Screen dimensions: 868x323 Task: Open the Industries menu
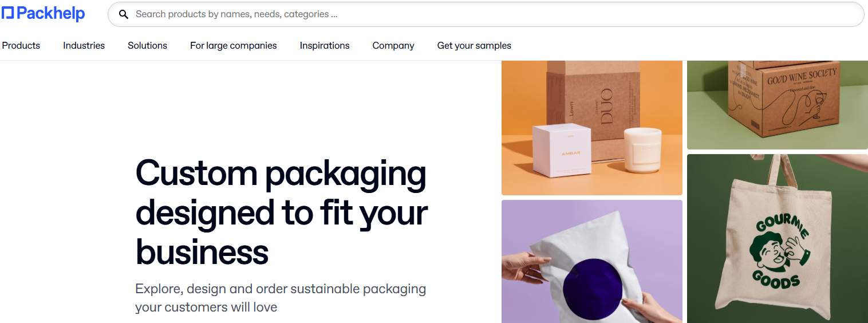[84, 45]
